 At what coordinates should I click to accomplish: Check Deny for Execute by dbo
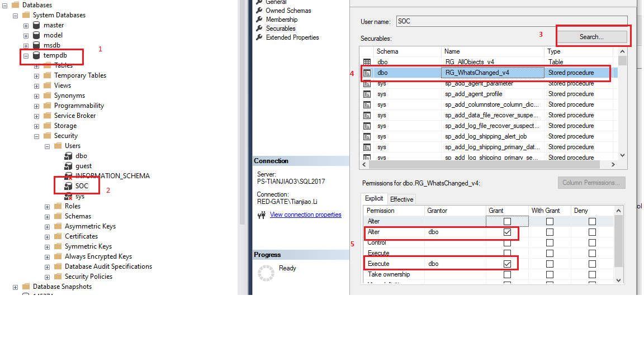coord(592,264)
